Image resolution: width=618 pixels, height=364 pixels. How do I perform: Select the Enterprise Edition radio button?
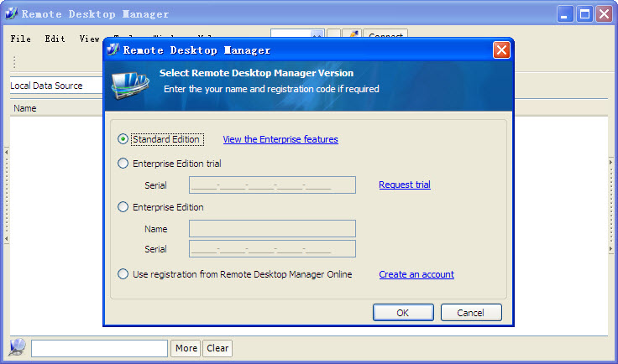(x=123, y=207)
